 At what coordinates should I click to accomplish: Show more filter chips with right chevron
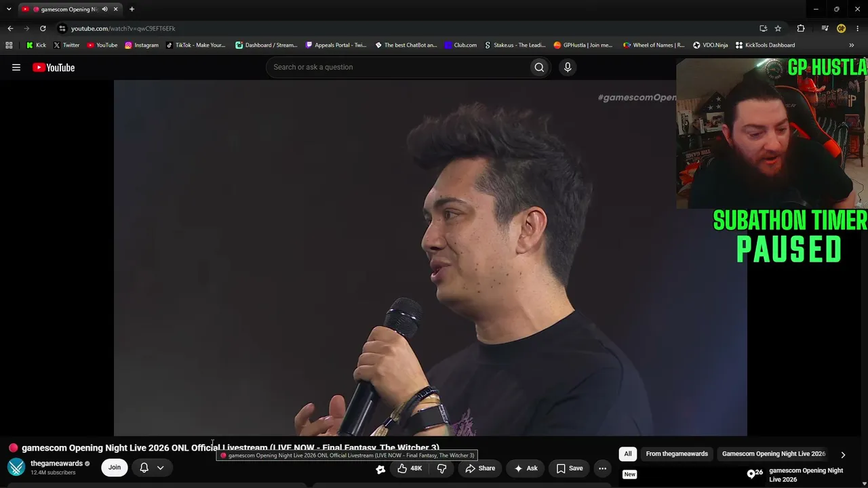coord(843,455)
